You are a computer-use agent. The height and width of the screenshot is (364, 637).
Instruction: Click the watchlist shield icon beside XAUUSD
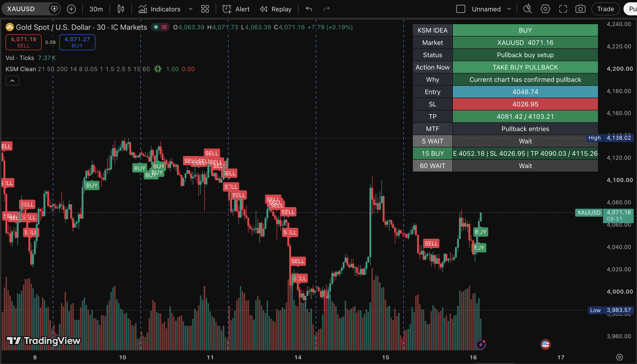(x=54, y=9)
